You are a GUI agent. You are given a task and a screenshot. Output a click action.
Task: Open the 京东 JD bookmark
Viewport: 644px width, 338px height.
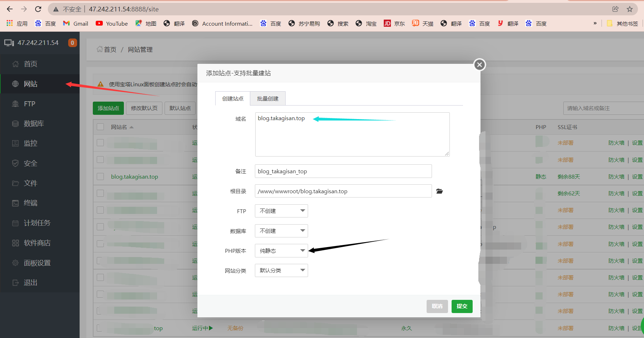pos(394,23)
